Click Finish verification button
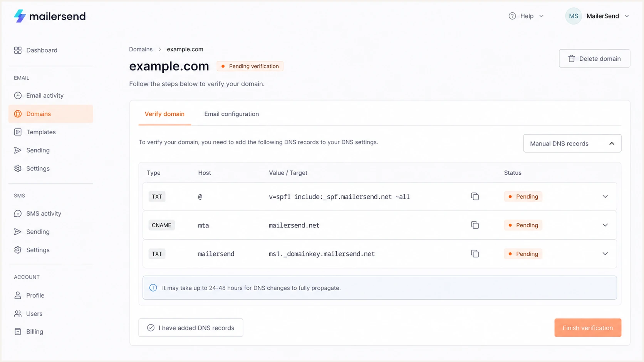644x362 pixels. click(588, 328)
